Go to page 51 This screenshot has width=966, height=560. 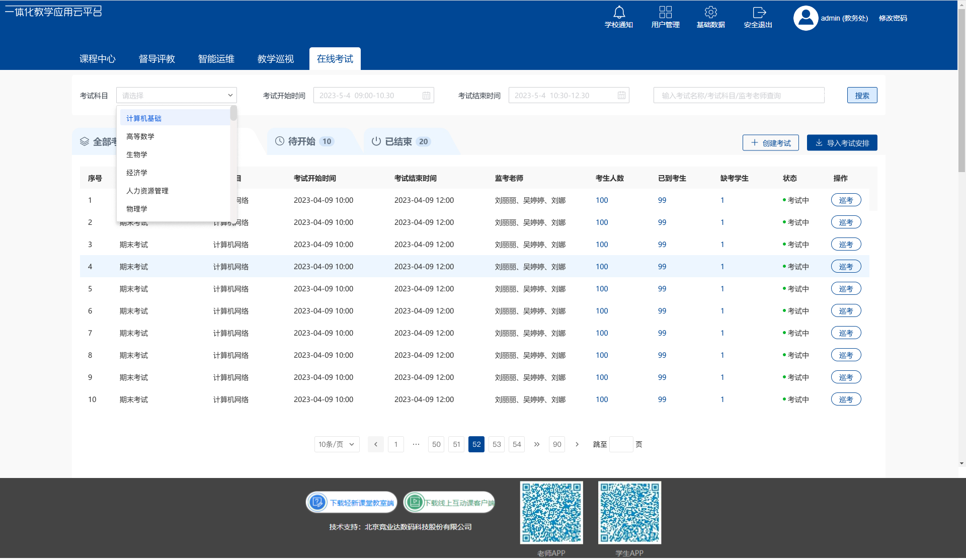tap(456, 444)
